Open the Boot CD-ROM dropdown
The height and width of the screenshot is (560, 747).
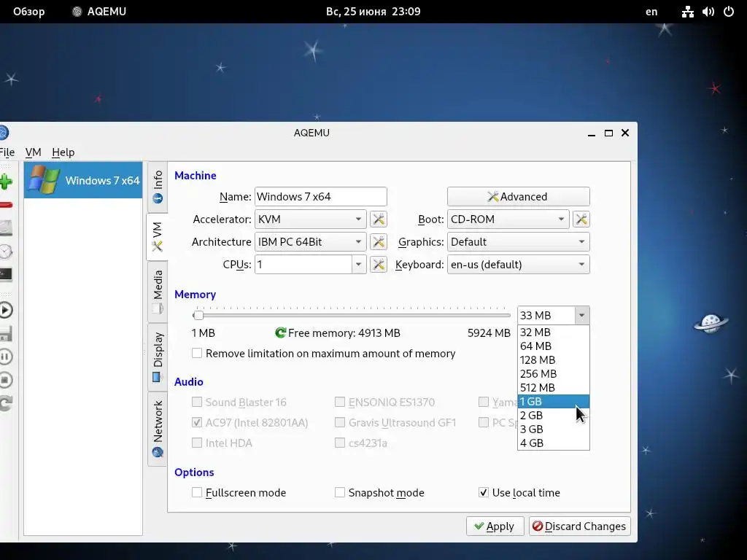[x=508, y=219]
